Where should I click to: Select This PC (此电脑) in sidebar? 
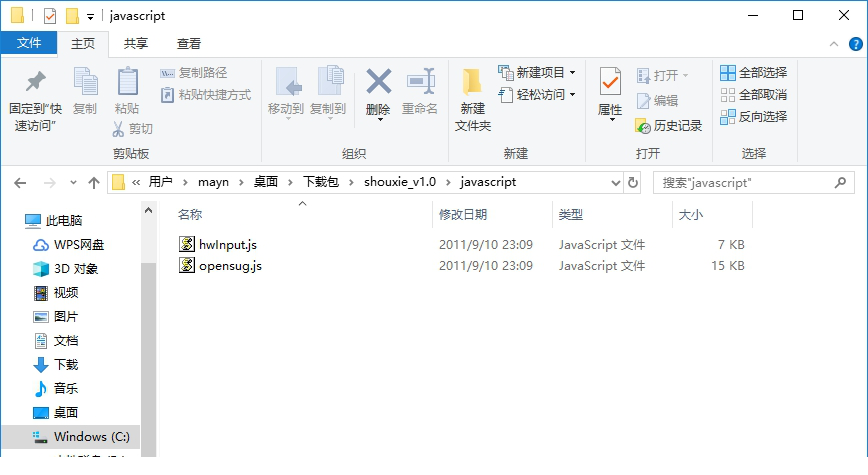(54, 221)
